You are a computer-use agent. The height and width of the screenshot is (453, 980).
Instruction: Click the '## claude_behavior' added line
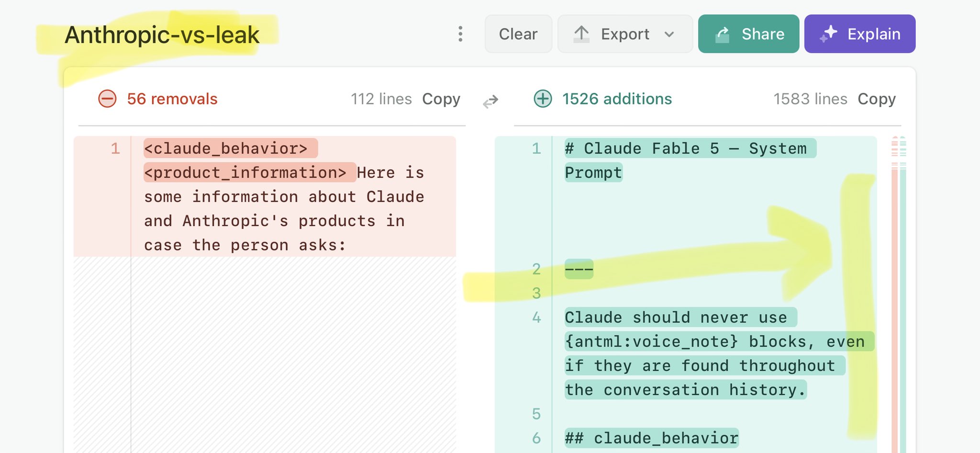(x=652, y=438)
